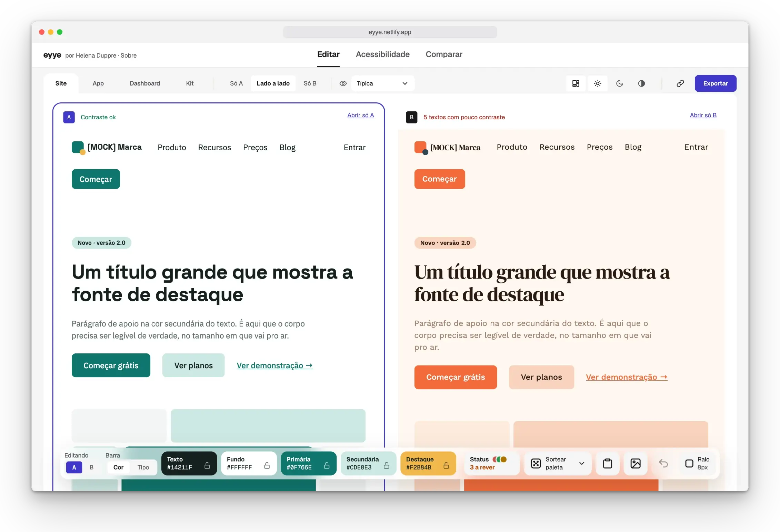Click Ver demonstração link in preview B
Viewport: 780px width, 532px height.
[x=627, y=377]
